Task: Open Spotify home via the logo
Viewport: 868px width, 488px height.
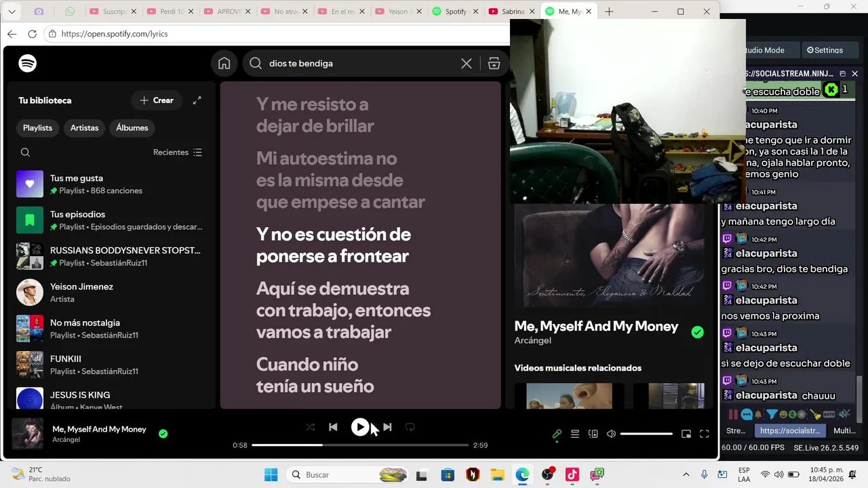Action: (27, 63)
